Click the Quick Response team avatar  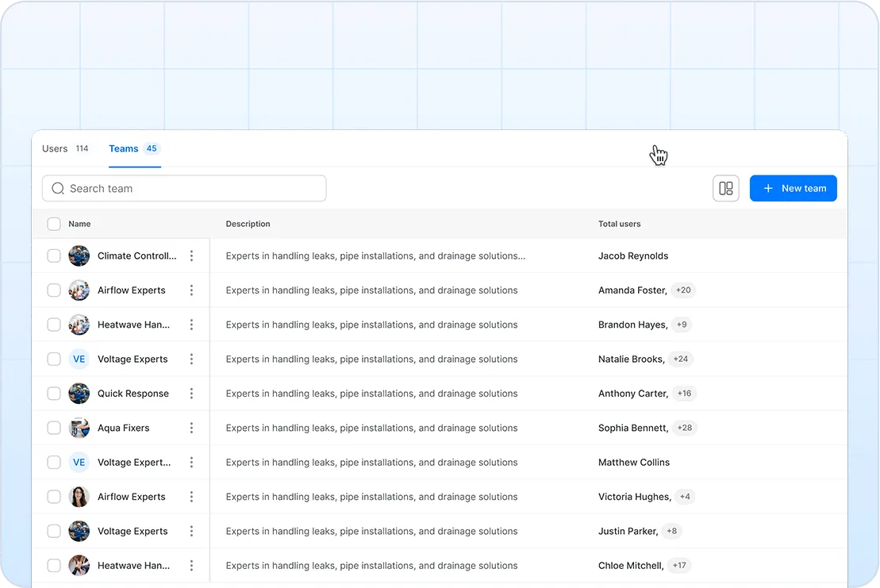79,394
